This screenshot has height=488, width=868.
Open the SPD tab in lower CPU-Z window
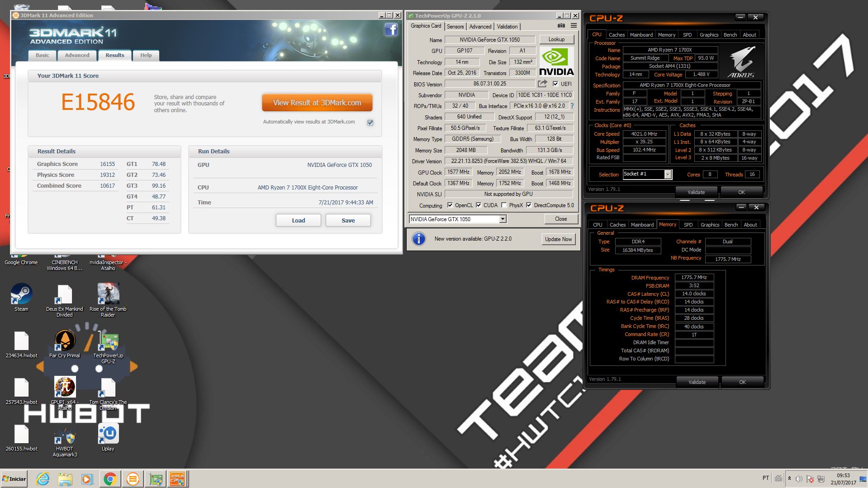688,225
